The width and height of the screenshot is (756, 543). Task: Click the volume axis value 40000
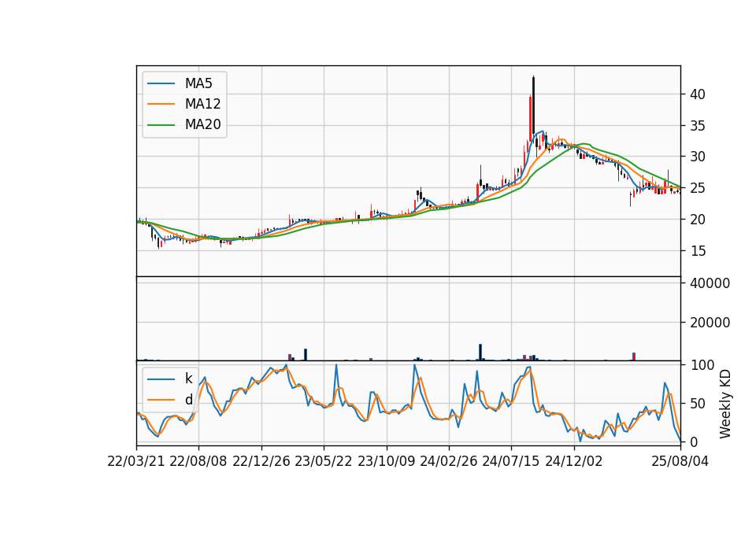pos(710,283)
